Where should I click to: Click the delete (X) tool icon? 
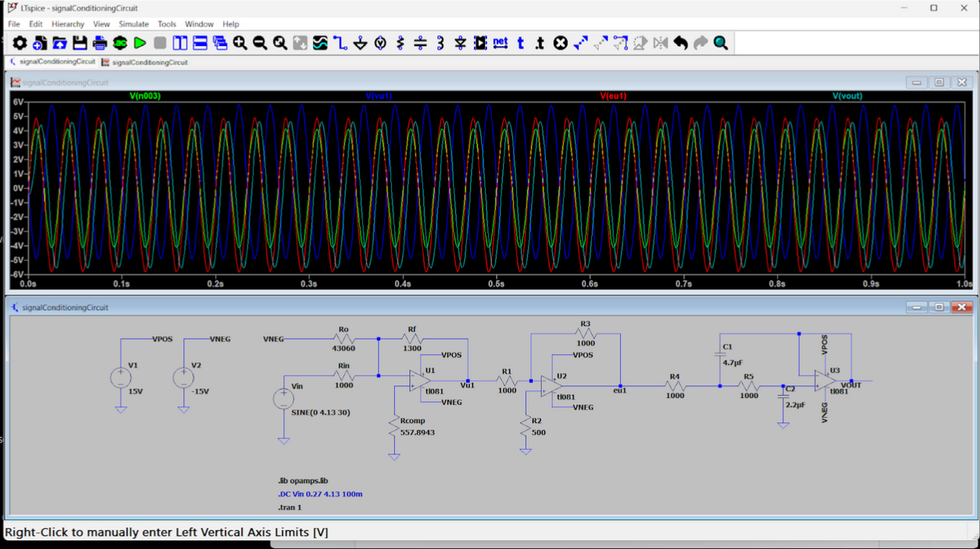click(x=560, y=43)
